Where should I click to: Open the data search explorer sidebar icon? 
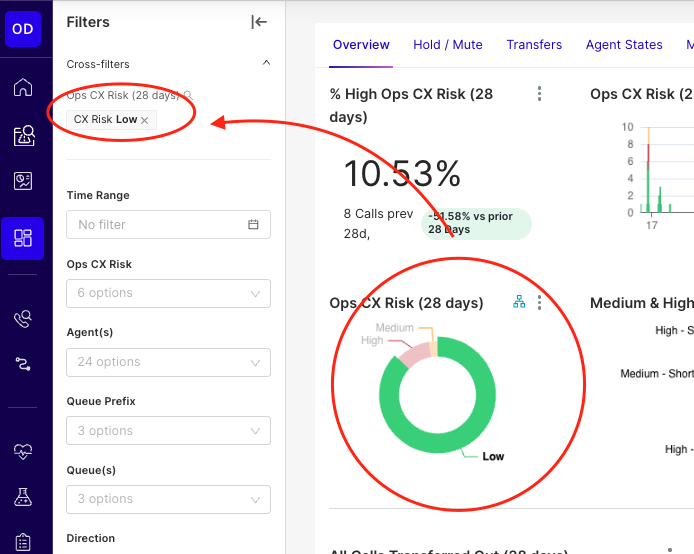pos(24,135)
